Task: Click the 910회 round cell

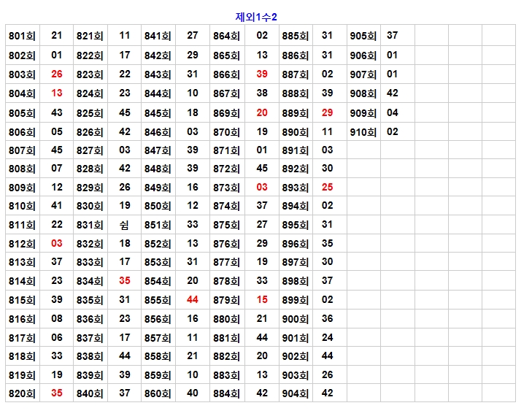Action: pos(363,132)
